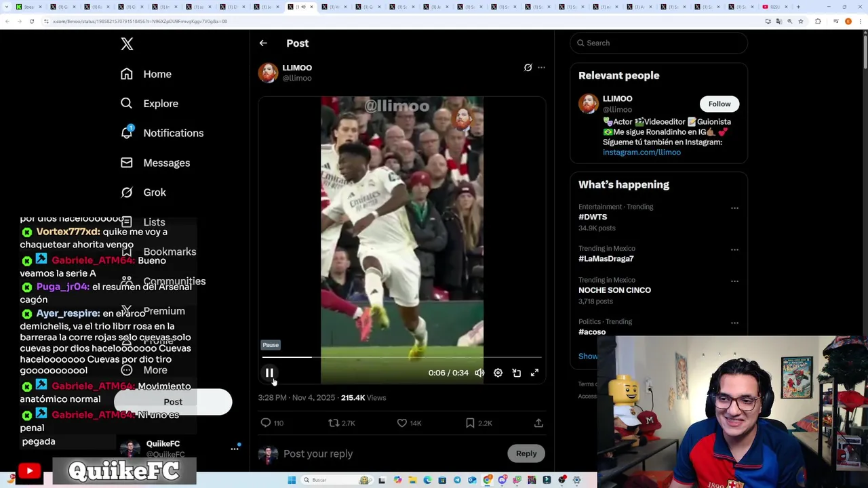868x488 pixels.
Task: Open options for the #DWTS trend
Action: (x=734, y=208)
